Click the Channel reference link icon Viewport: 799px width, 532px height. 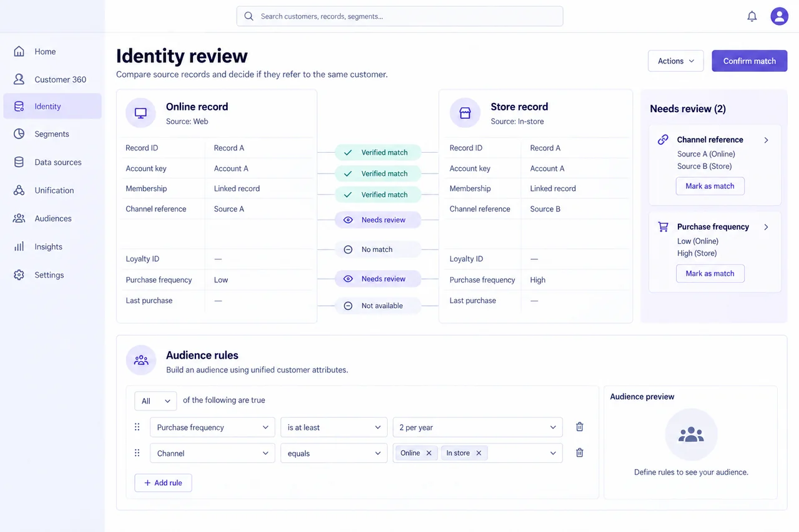pyautogui.click(x=663, y=140)
